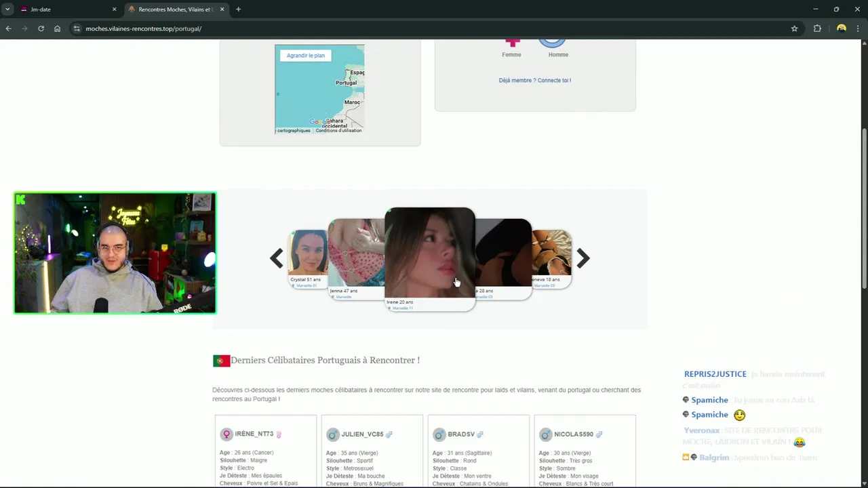This screenshot has width=868, height=488.
Task: Open the browser profile avatar
Action: tap(842, 28)
